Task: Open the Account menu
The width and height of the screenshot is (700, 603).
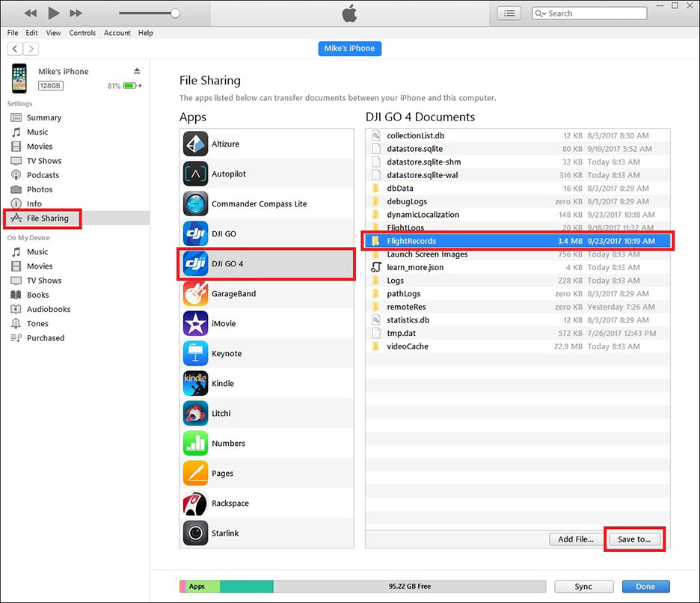Action: (x=117, y=33)
